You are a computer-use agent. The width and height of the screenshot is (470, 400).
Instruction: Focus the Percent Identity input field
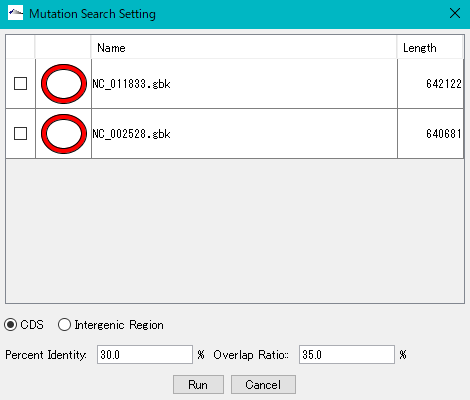click(x=145, y=354)
